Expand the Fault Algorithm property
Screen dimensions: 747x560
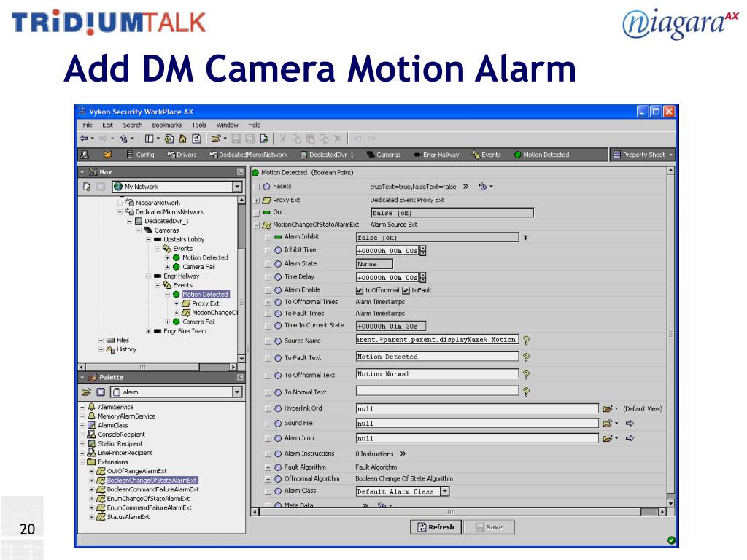point(268,468)
